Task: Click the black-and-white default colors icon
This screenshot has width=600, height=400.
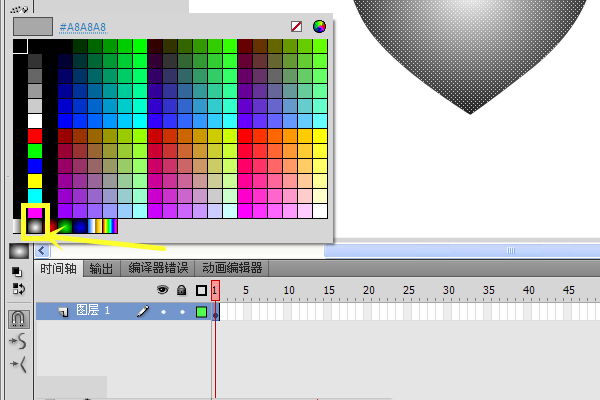Action: tap(17, 271)
